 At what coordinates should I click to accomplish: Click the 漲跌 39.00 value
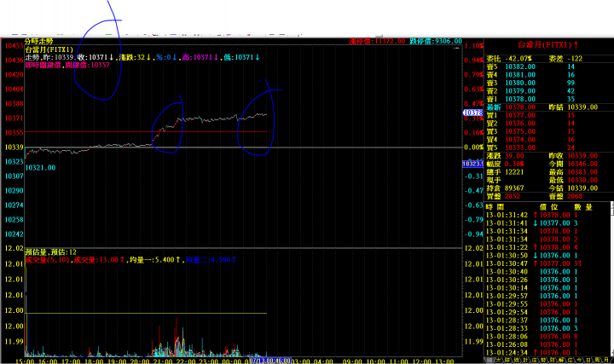[514, 156]
